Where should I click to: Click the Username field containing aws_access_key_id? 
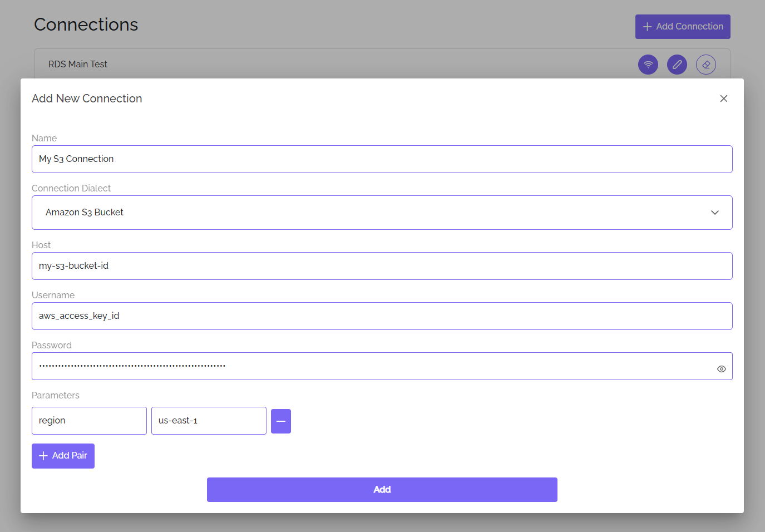(x=382, y=316)
